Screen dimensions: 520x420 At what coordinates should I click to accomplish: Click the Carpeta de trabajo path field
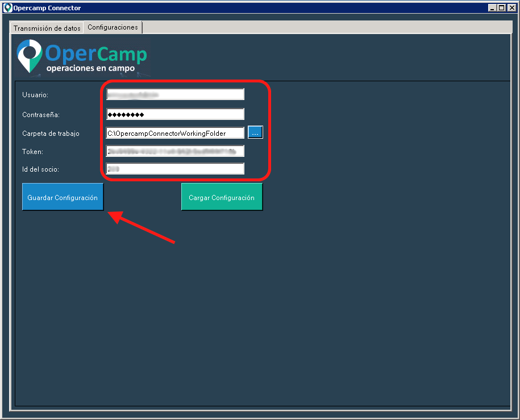click(175, 134)
